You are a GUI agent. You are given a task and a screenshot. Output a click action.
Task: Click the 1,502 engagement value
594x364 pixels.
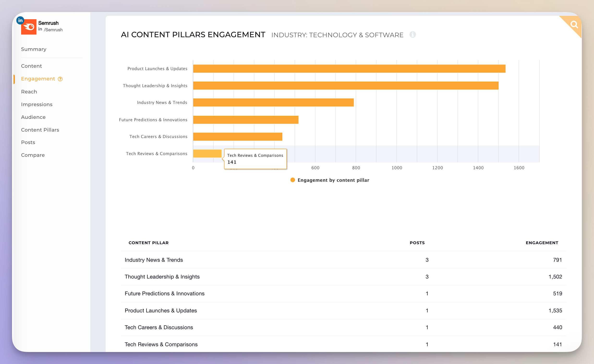point(555,277)
